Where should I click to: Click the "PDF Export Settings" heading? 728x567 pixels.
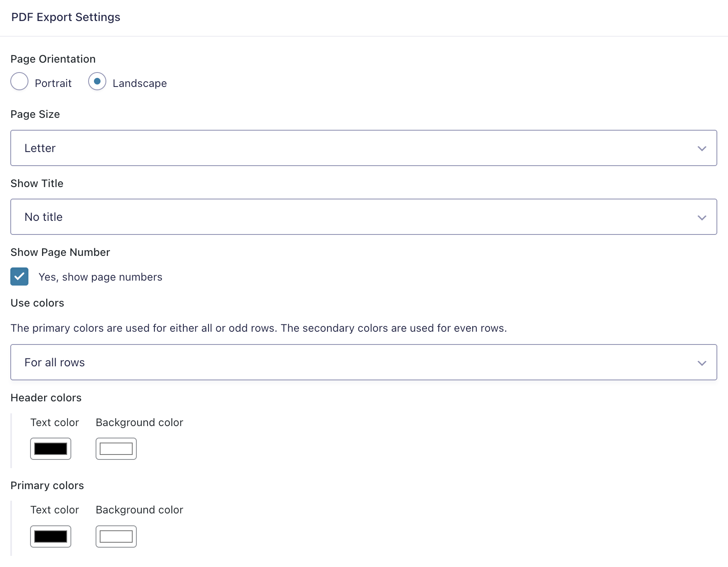click(x=66, y=17)
